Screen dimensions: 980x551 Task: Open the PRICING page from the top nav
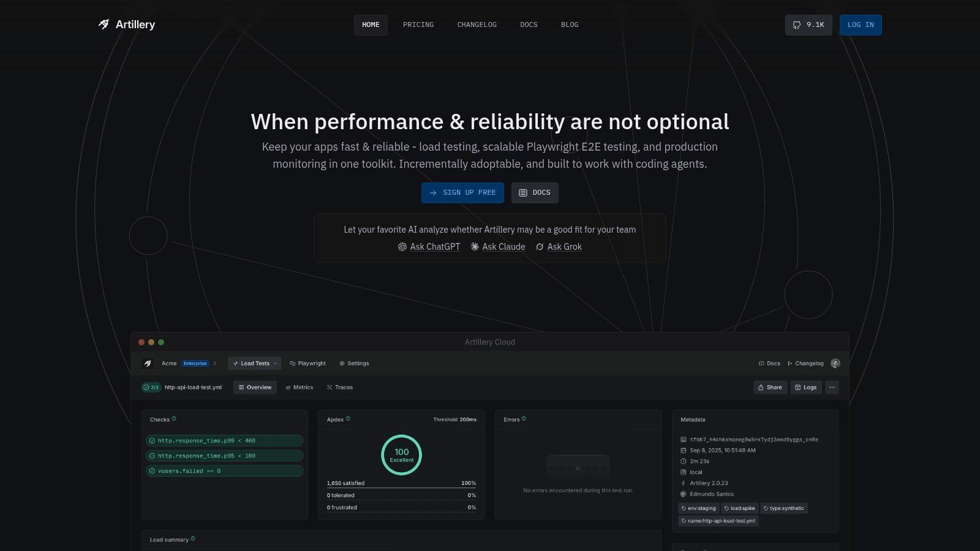point(418,25)
